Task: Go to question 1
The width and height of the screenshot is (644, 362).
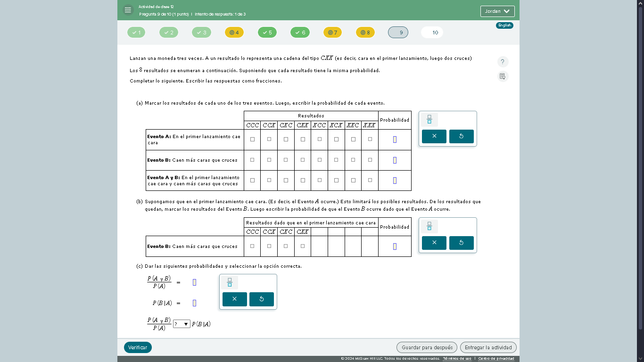Action: click(136, 33)
